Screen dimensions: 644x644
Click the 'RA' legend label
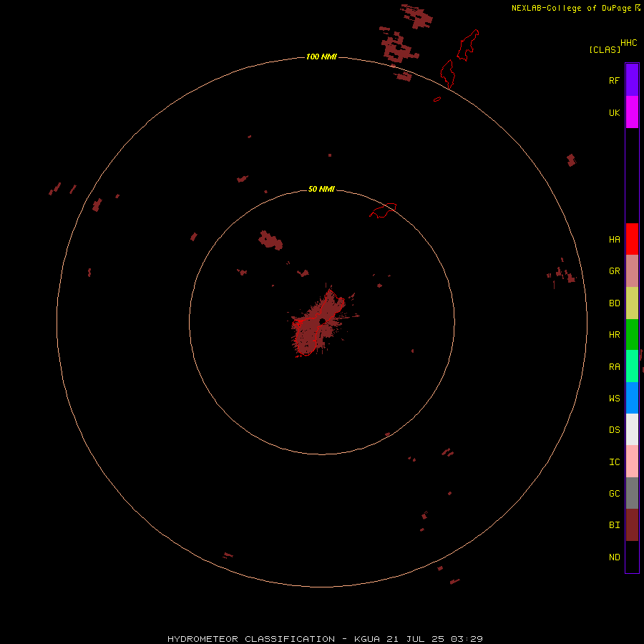click(x=614, y=367)
